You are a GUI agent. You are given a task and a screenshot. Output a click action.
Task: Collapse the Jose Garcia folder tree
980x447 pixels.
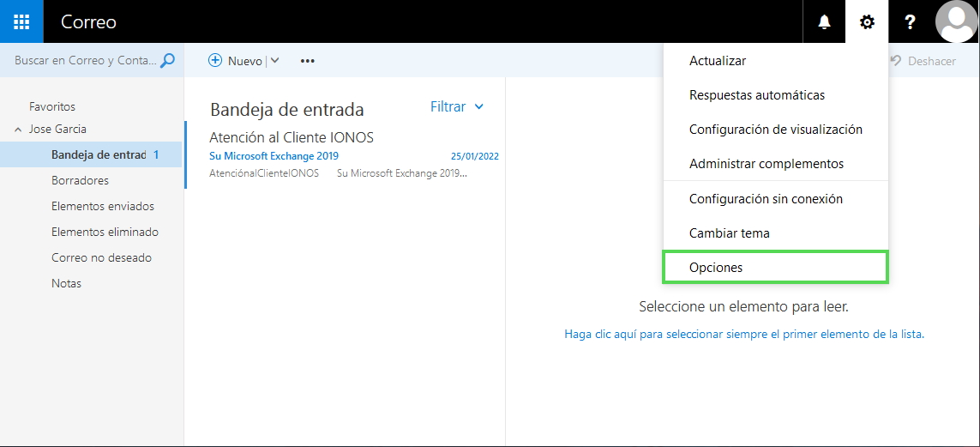click(x=18, y=130)
